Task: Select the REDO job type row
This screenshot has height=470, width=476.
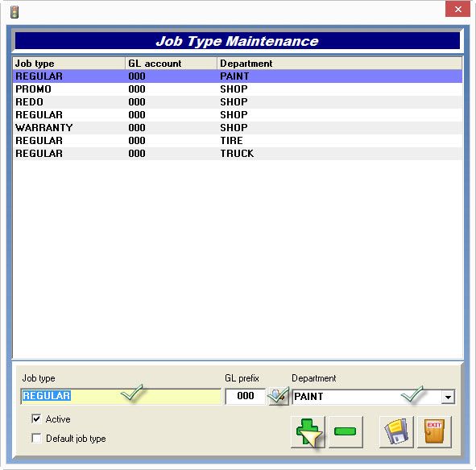Action: point(238,102)
